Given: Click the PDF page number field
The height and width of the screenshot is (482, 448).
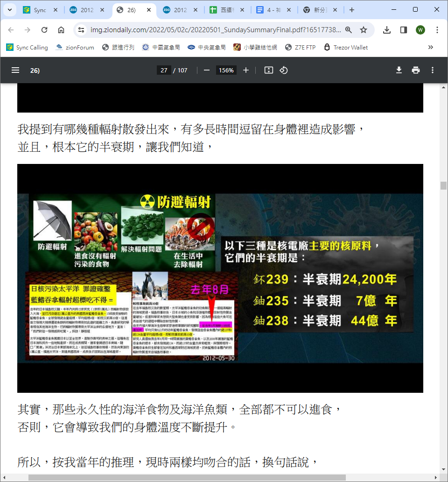Looking at the screenshot, I should tap(164, 71).
